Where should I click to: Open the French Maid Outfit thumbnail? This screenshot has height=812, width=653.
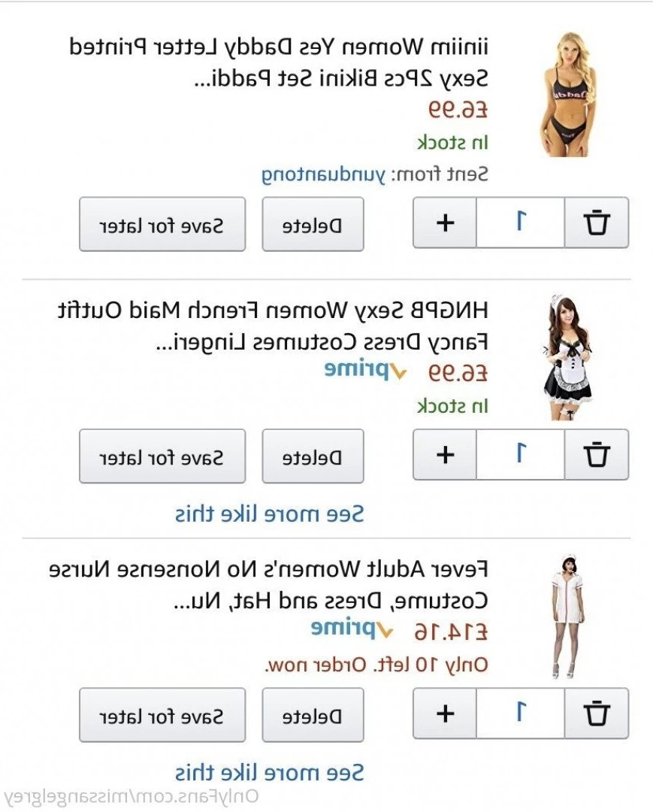(567, 357)
